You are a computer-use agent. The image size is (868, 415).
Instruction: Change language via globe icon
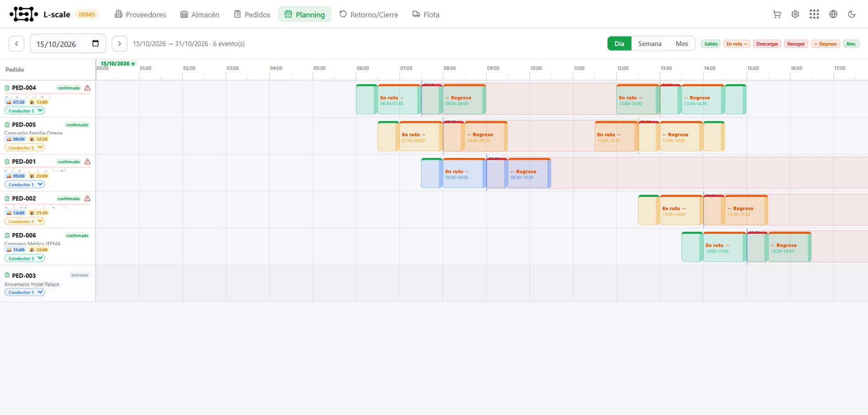(833, 14)
